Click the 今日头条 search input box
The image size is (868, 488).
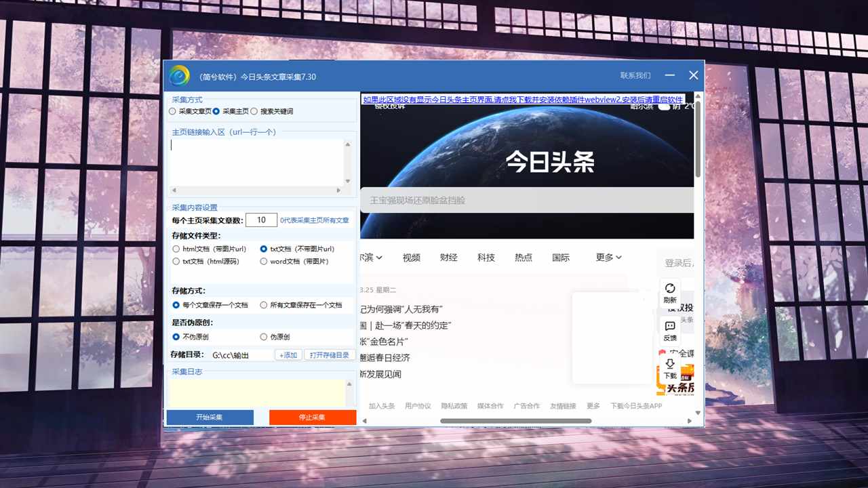click(x=527, y=201)
